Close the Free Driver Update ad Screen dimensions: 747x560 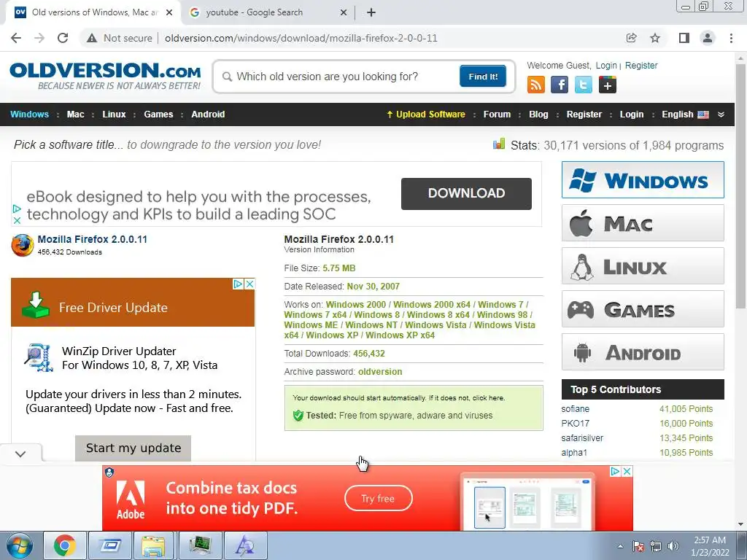point(249,284)
